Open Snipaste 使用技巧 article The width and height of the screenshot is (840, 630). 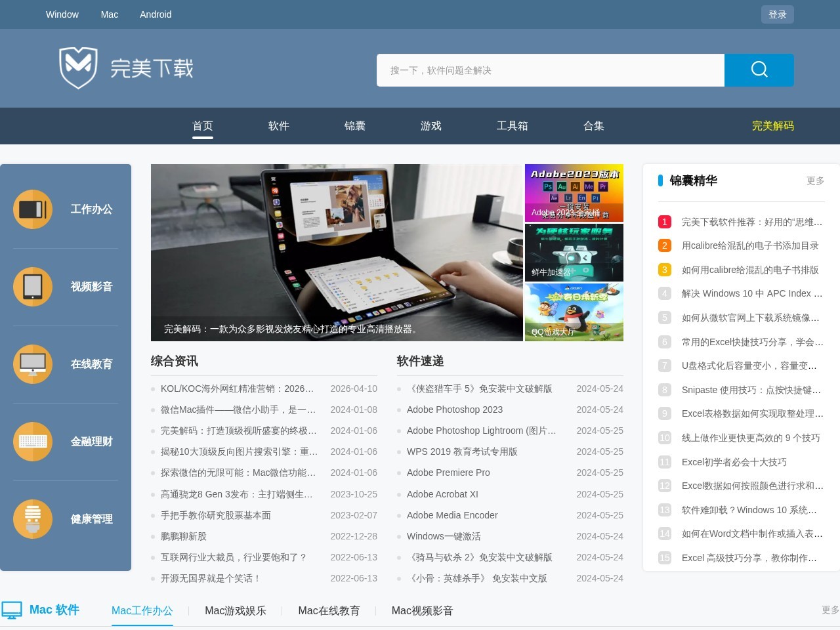[x=751, y=390]
